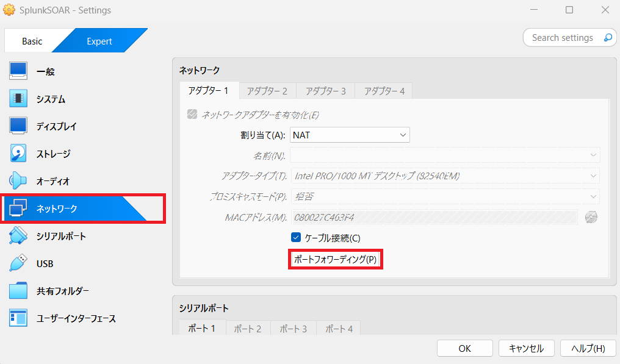Screen dimensions: 620x364
Task: Select the システム chip icon
Action: (19, 99)
